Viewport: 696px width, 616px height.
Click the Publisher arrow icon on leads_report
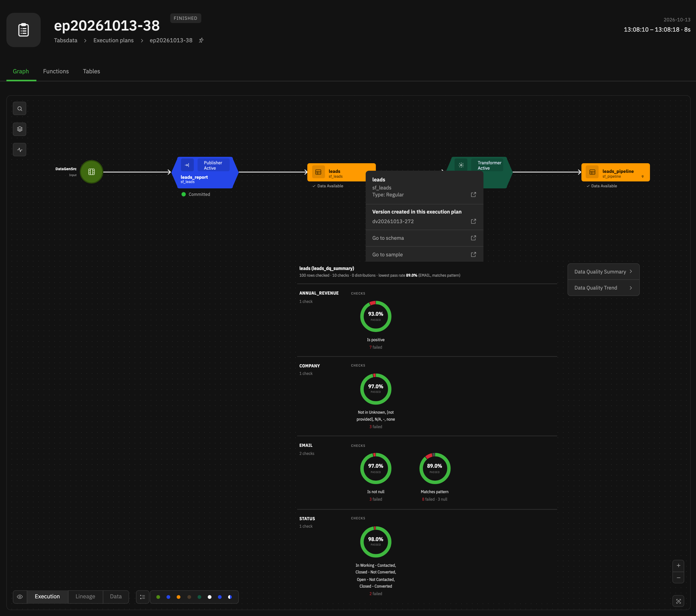point(187,165)
